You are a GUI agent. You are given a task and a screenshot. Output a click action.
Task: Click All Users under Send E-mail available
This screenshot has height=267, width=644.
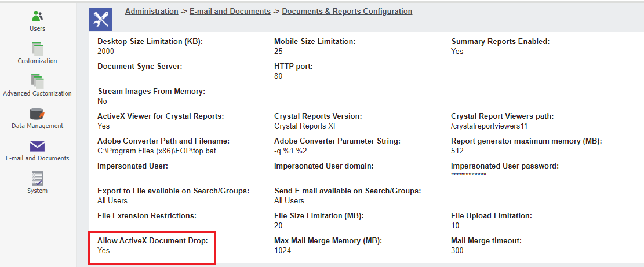[289, 200]
